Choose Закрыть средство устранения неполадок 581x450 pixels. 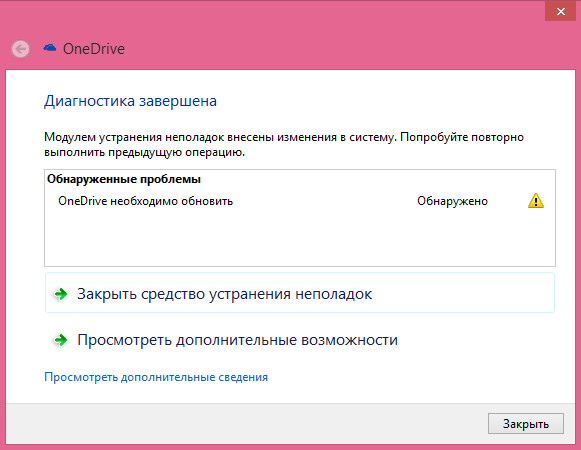(x=300, y=293)
